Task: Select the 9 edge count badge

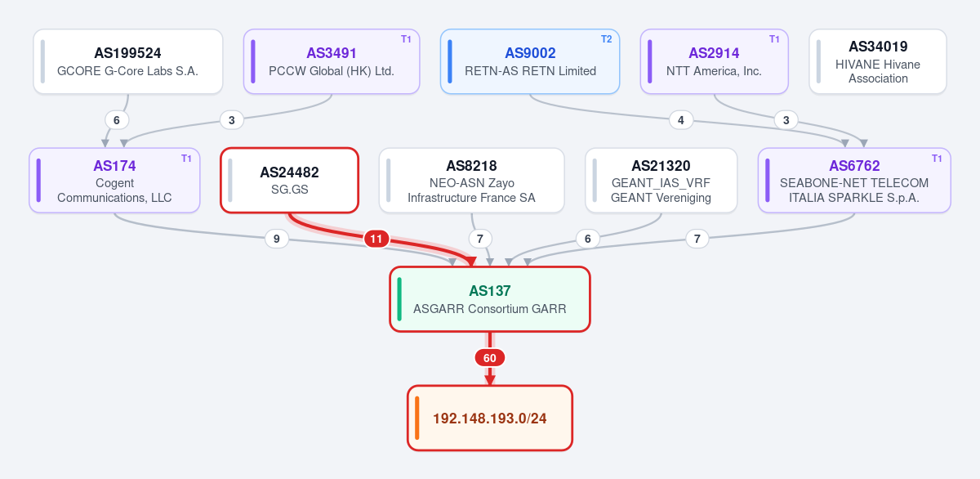Action: (277, 239)
